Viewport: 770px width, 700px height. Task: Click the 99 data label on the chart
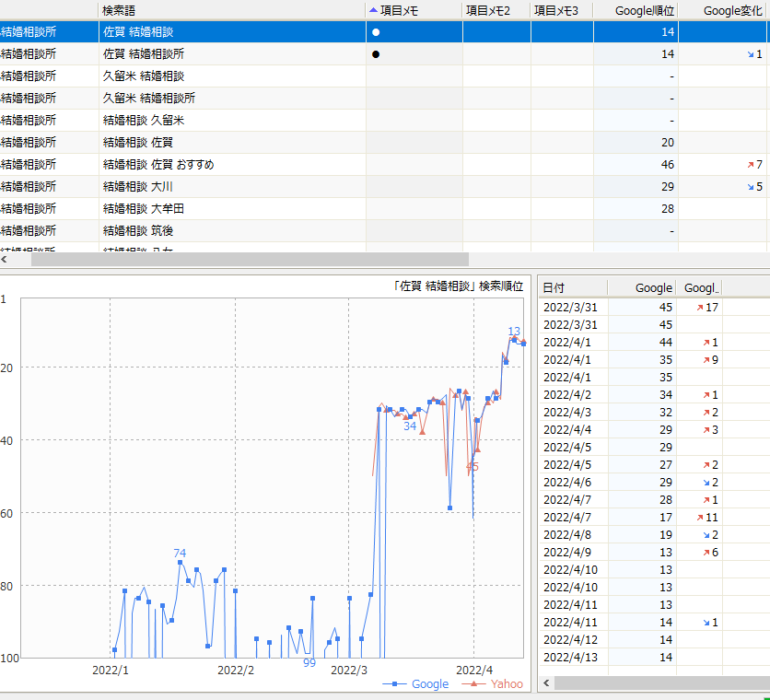tap(309, 663)
